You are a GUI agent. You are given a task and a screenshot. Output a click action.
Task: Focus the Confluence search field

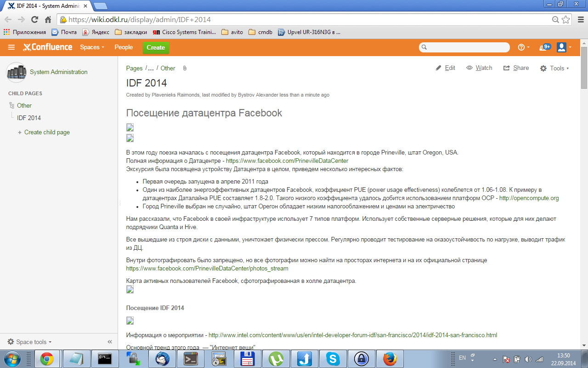[464, 47]
